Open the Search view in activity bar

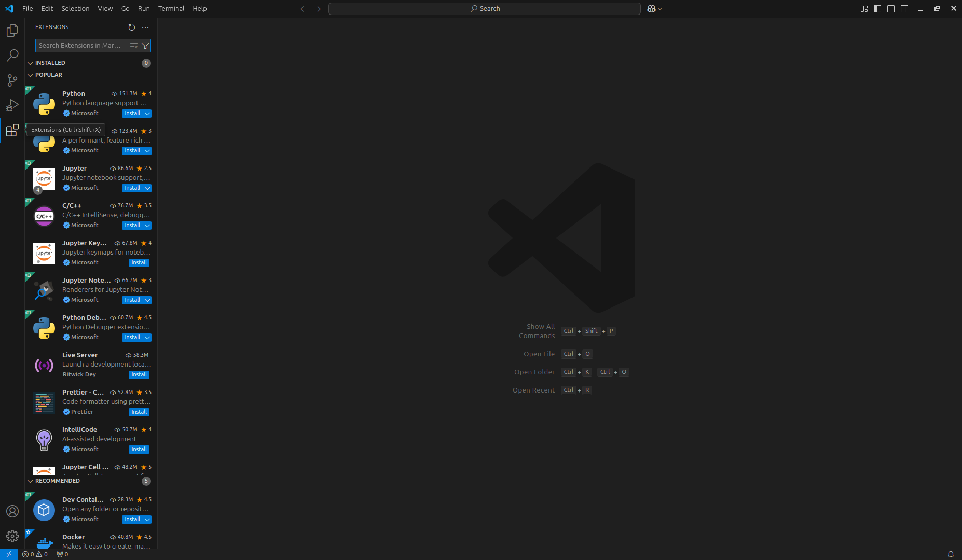coord(12,55)
